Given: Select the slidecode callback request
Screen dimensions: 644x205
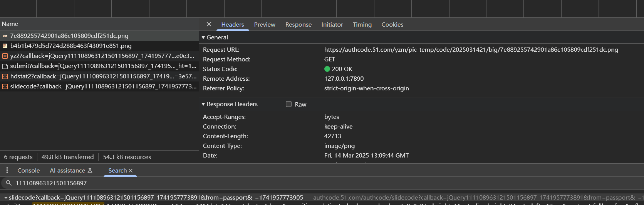Looking at the screenshot, I should [x=103, y=86].
